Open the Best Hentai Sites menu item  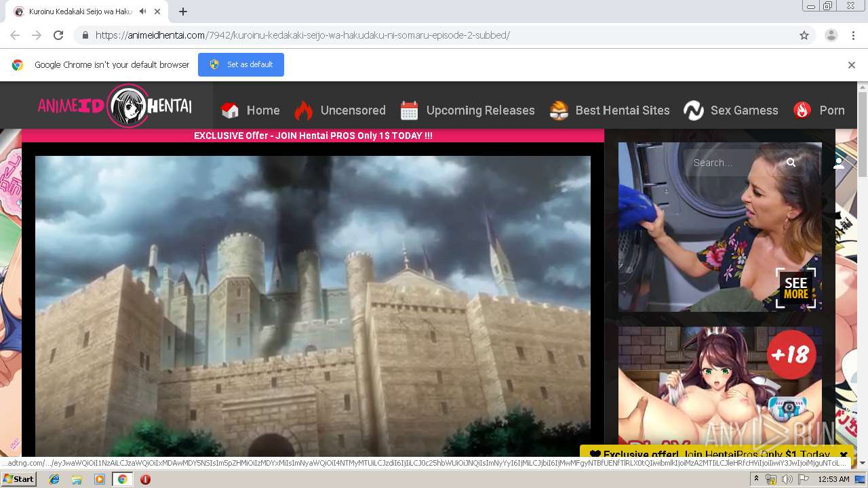623,110
